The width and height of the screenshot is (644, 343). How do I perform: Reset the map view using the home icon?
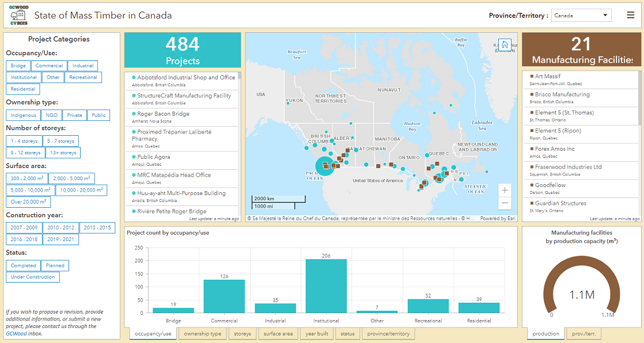coord(505,43)
